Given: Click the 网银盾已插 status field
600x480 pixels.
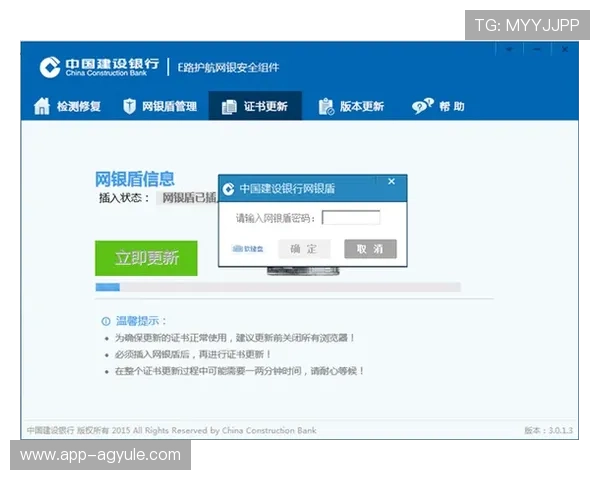Looking at the screenshot, I should click(187, 198).
